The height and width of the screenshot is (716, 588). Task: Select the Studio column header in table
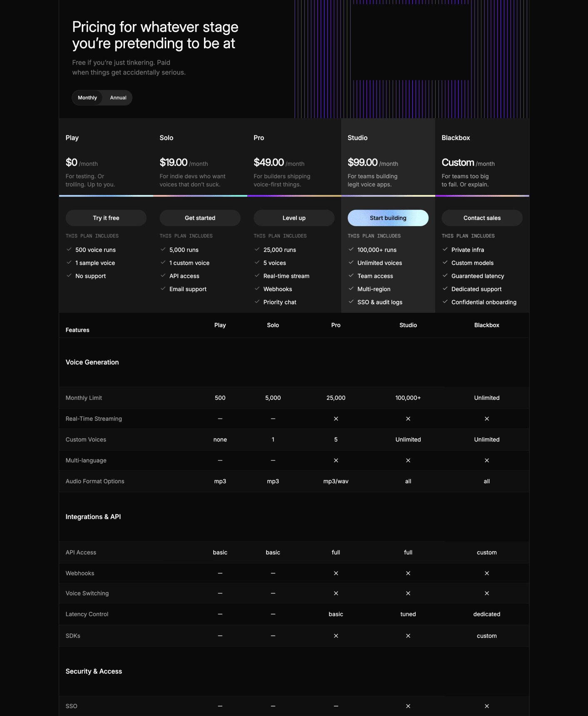click(408, 325)
